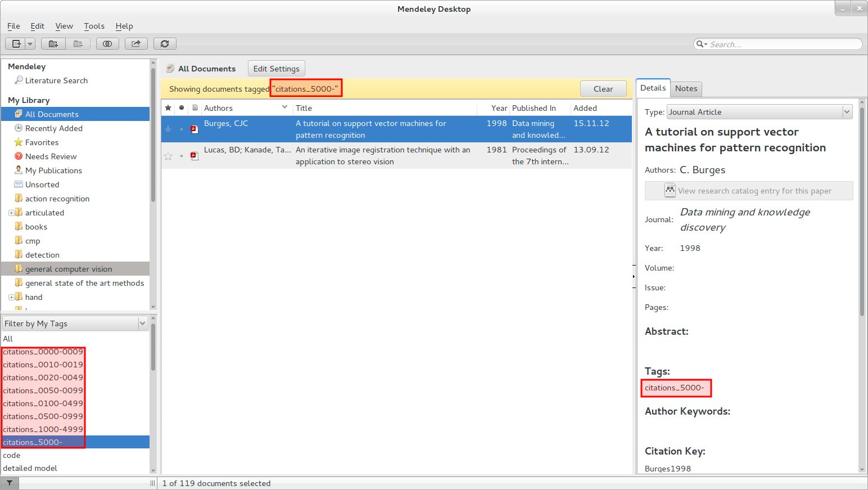868x490 pixels.
Task: Select Literature Search in sidebar
Action: (56, 80)
